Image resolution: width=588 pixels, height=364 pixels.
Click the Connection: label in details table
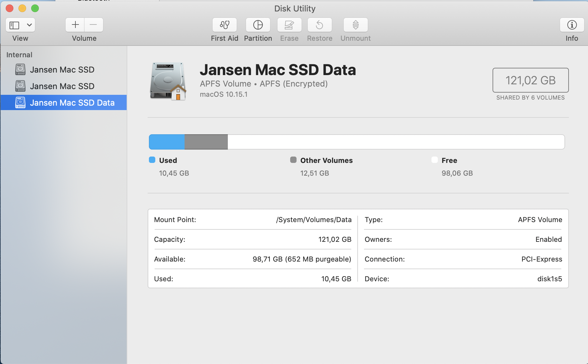coord(385,259)
